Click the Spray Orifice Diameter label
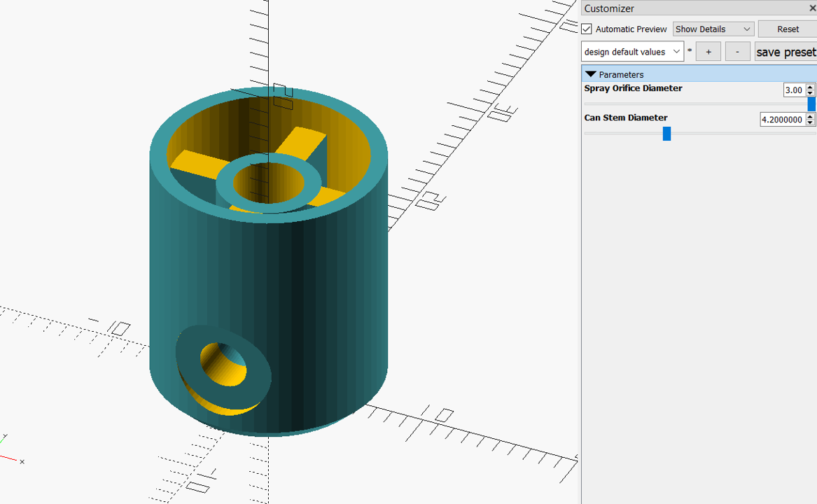817x504 pixels. point(633,88)
